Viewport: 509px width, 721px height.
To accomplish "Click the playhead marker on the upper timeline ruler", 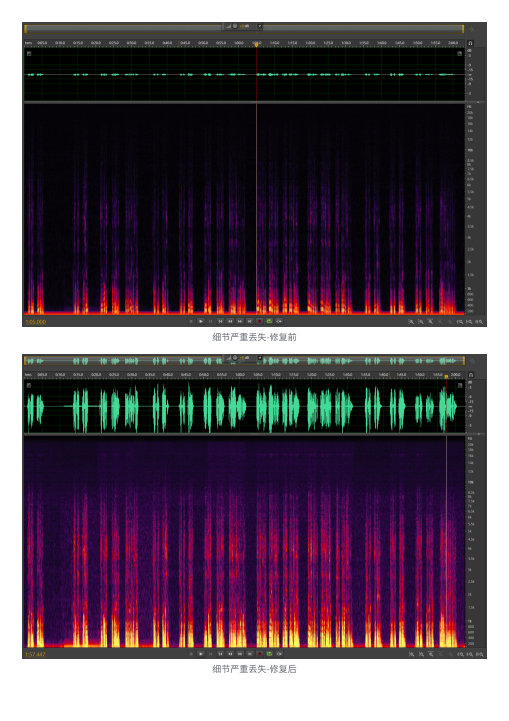I will pos(257,44).
